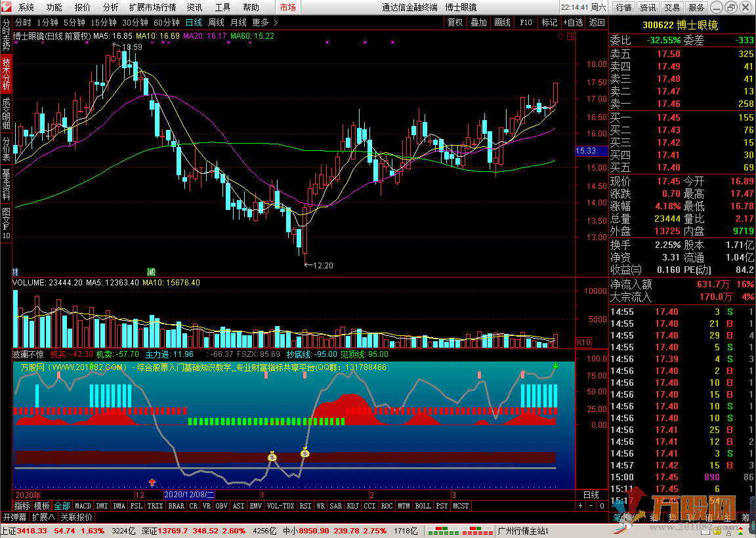Click the 减 marker on chart
The width and height of the screenshot is (756, 538).
point(151,272)
